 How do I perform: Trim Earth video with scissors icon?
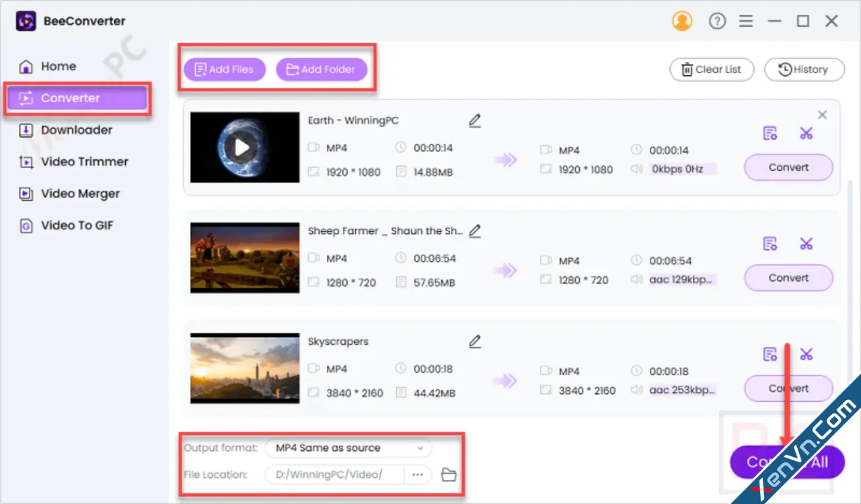[807, 133]
